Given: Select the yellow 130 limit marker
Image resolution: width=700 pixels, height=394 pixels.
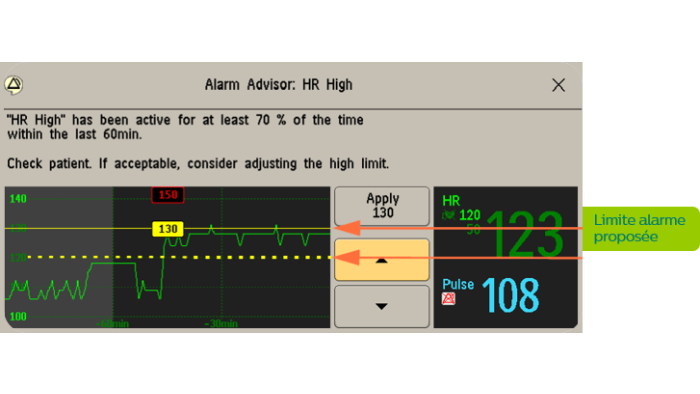Looking at the screenshot, I should [x=168, y=229].
